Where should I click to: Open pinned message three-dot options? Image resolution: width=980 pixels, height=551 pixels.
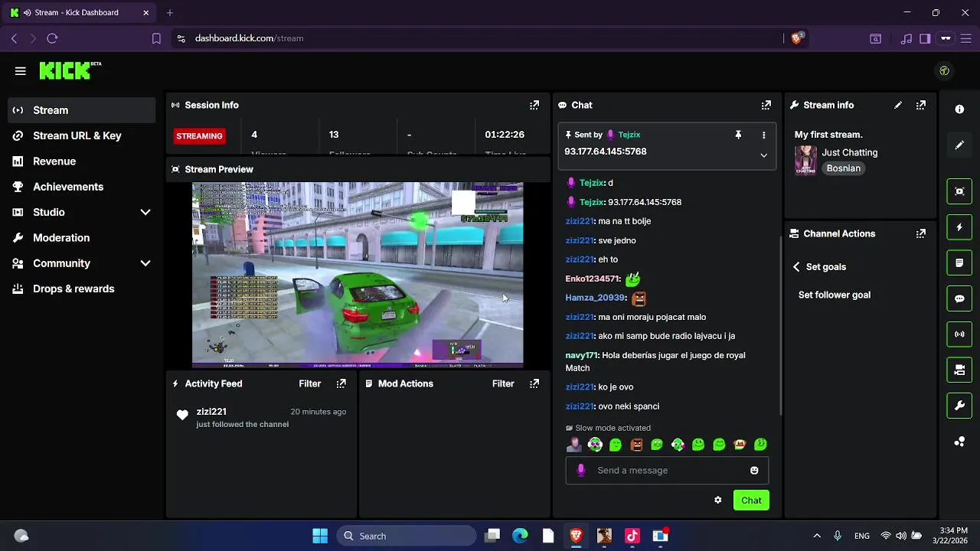pyautogui.click(x=763, y=135)
